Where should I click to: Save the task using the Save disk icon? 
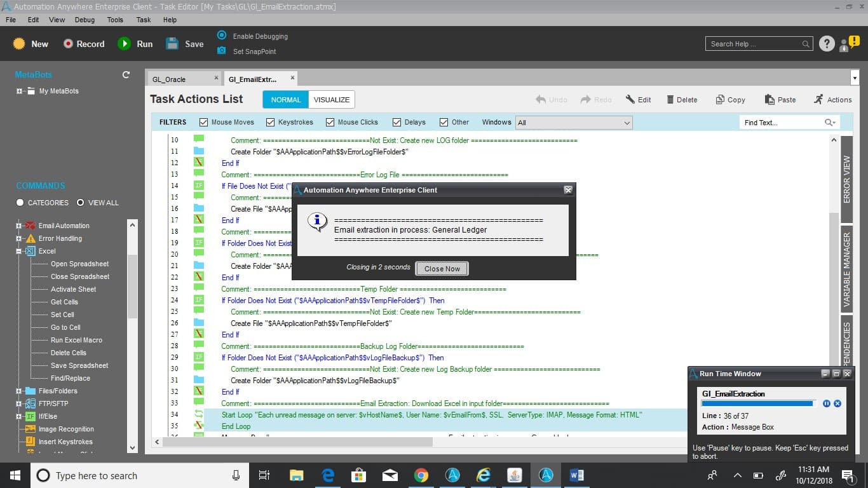(x=172, y=44)
